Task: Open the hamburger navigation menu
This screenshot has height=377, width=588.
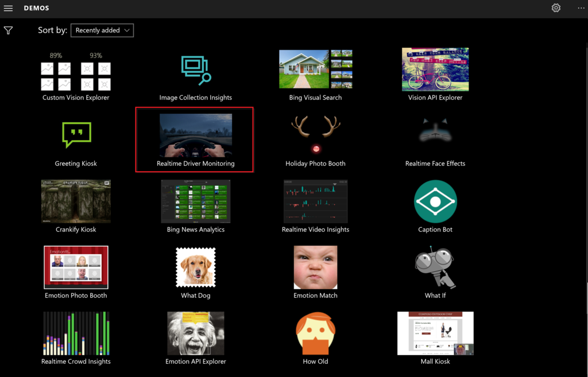Action: [x=8, y=8]
